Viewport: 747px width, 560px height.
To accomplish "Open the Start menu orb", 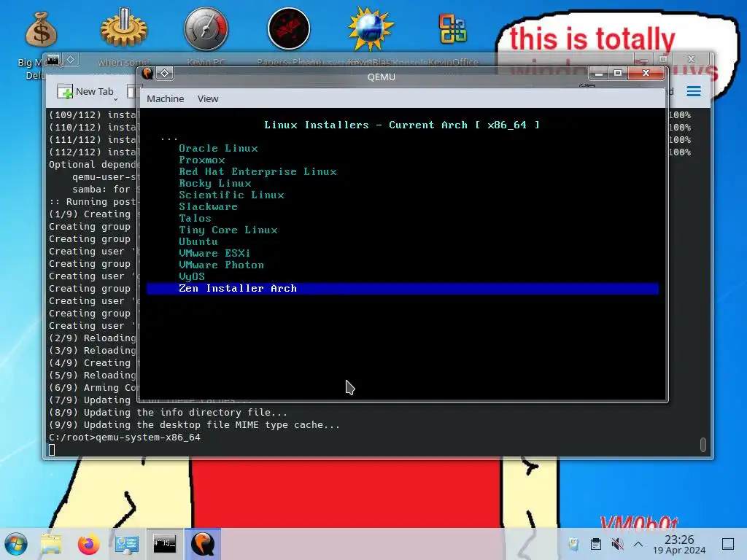I will tap(16, 544).
